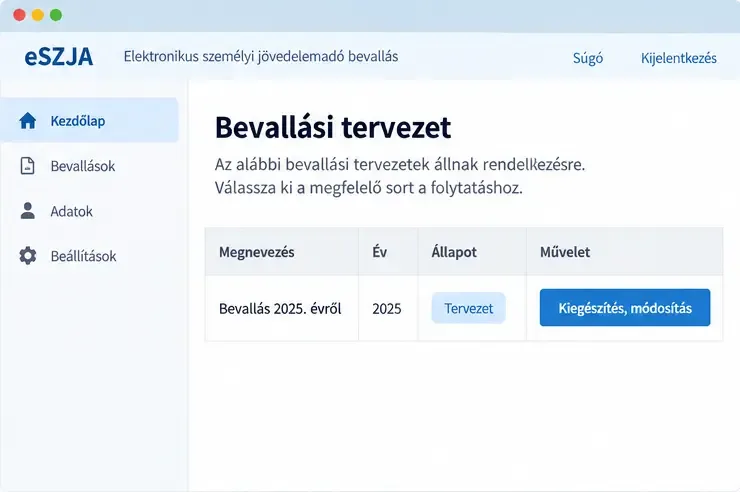The height and width of the screenshot is (492, 740).
Task: Click the Bevallási tervezet heading
Action: click(333, 127)
